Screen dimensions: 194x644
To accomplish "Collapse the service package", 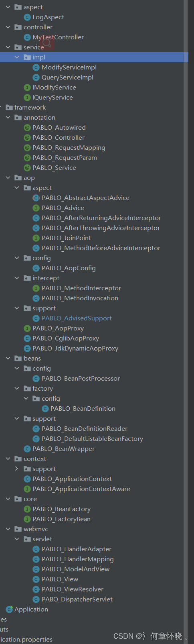I will [x=8, y=47].
